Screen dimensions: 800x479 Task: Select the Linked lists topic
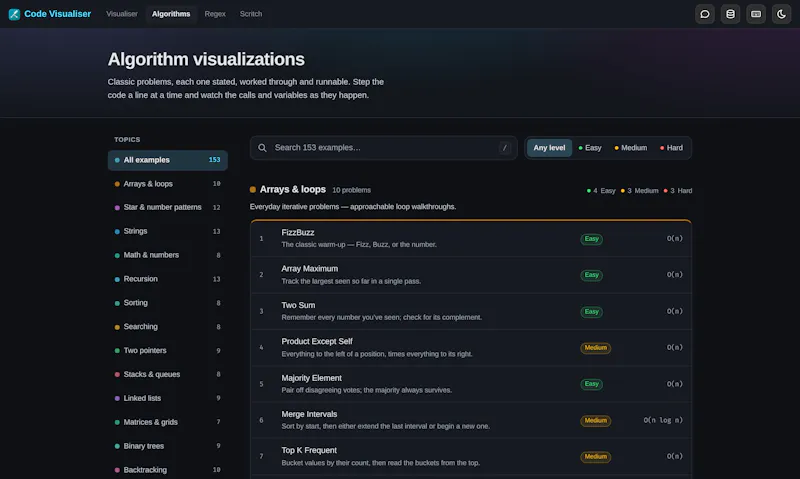(x=167, y=398)
